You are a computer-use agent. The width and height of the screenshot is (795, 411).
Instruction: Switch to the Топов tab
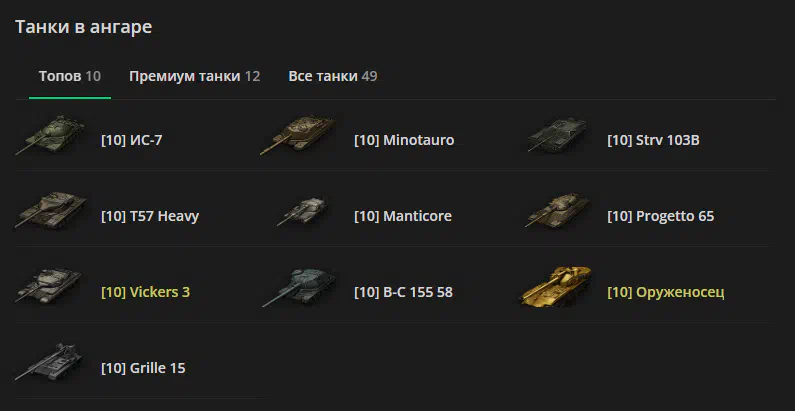pyautogui.click(x=70, y=77)
